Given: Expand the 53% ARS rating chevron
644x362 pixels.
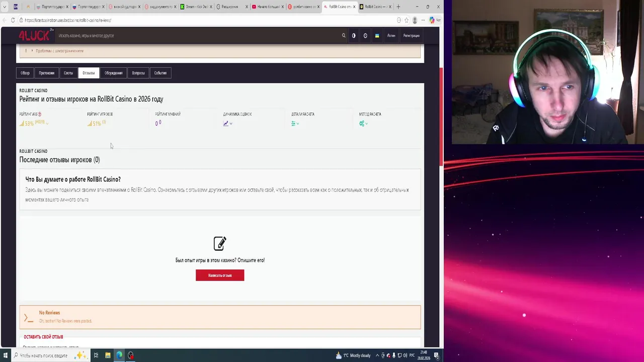Looking at the screenshot, I should click(x=47, y=124).
